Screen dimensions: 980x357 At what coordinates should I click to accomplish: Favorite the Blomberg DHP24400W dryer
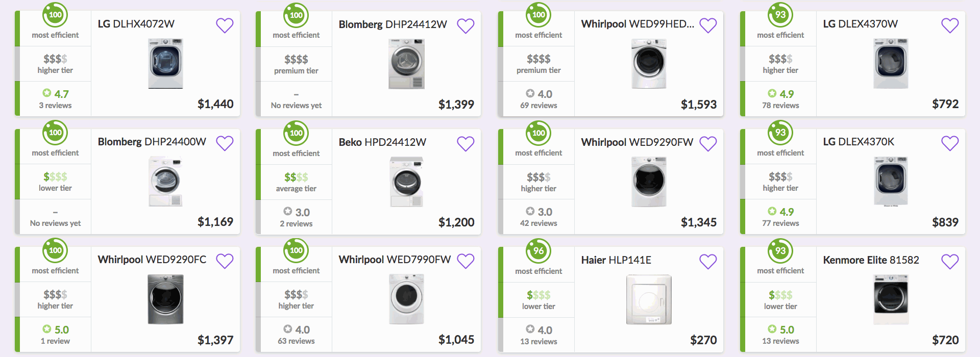[x=225, y=143]
